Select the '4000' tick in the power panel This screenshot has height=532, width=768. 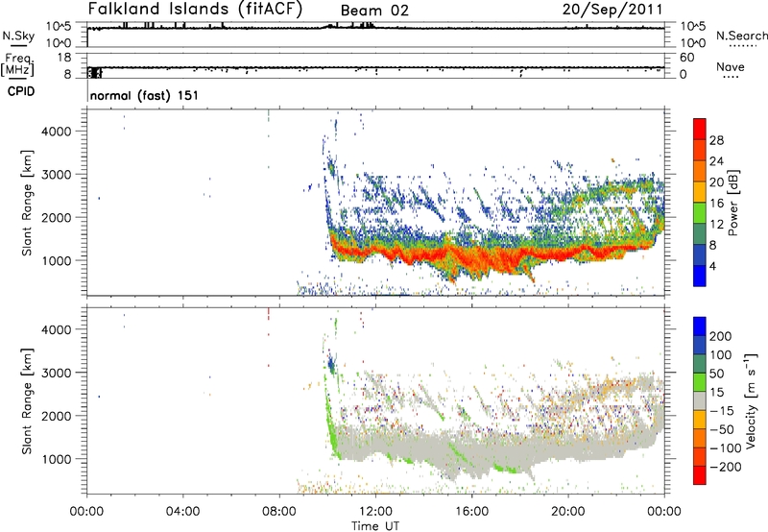pos(57,132)
